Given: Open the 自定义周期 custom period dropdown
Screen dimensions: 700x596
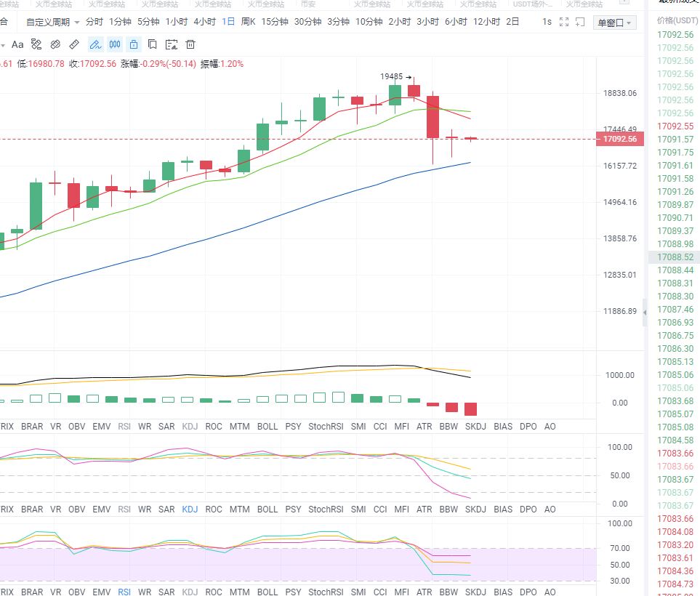Looking at the screenshot, I should [53, 22].
